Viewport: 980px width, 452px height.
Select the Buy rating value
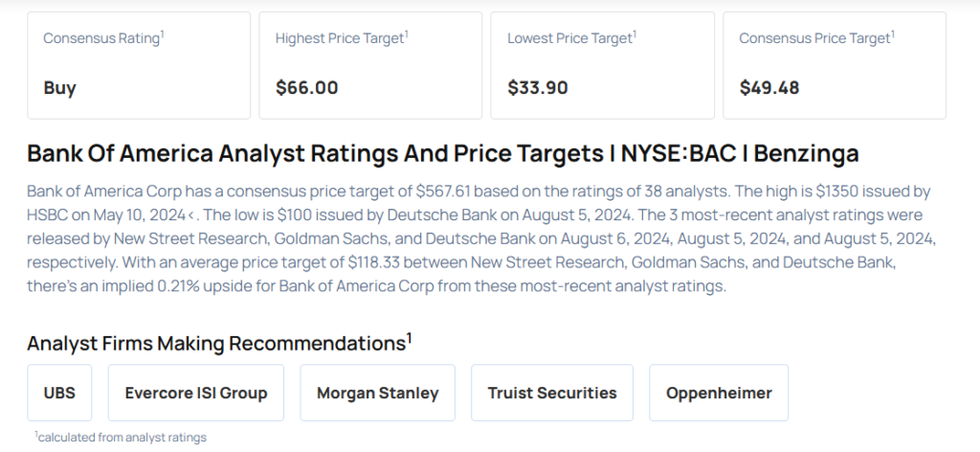[x=59, y=88]
